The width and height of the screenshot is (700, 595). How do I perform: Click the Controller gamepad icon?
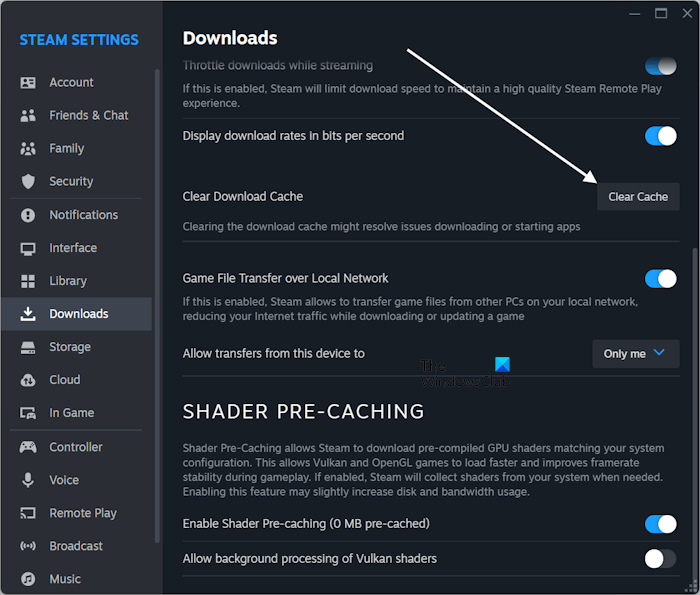click(x=28, y=447)
